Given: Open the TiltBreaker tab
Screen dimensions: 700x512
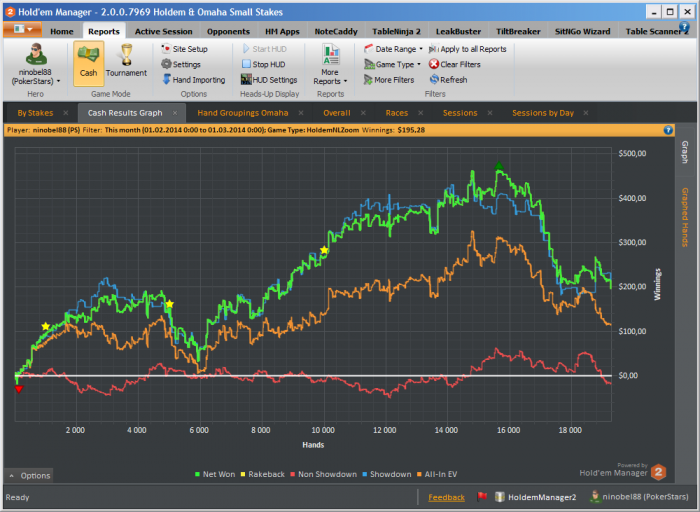Looking at the screenshot, I should (x=518, y=31).
